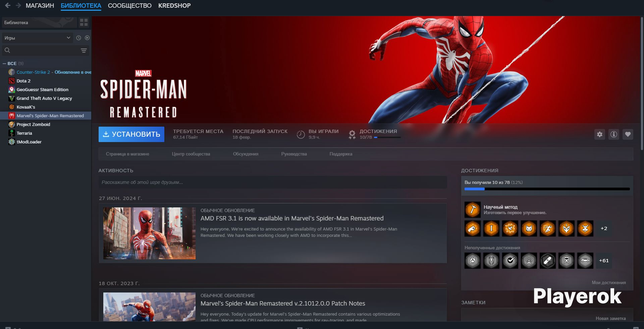644x329 pixels.
Task: Toggle ready-to-play filter icon
Action: [87, 38]
